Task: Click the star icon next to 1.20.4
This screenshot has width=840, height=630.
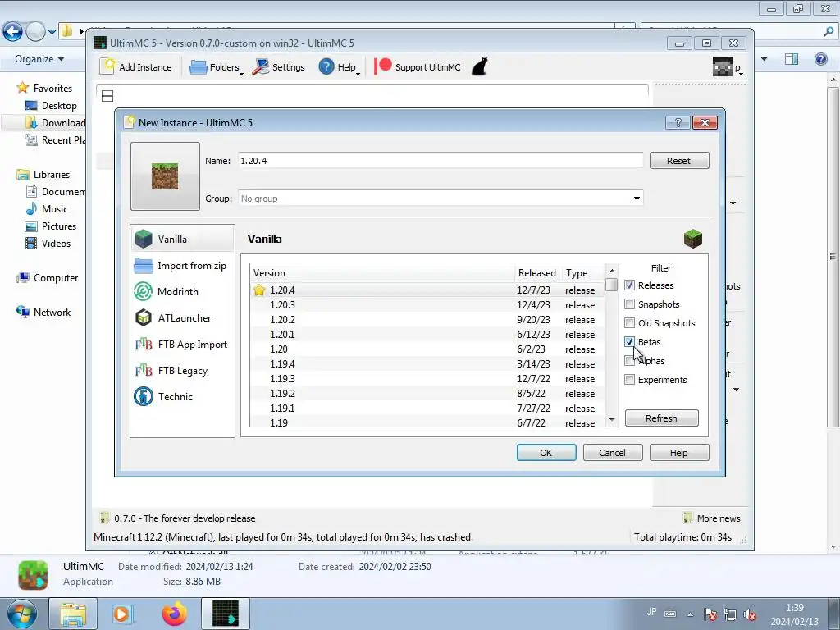Action: pos(259,290)
